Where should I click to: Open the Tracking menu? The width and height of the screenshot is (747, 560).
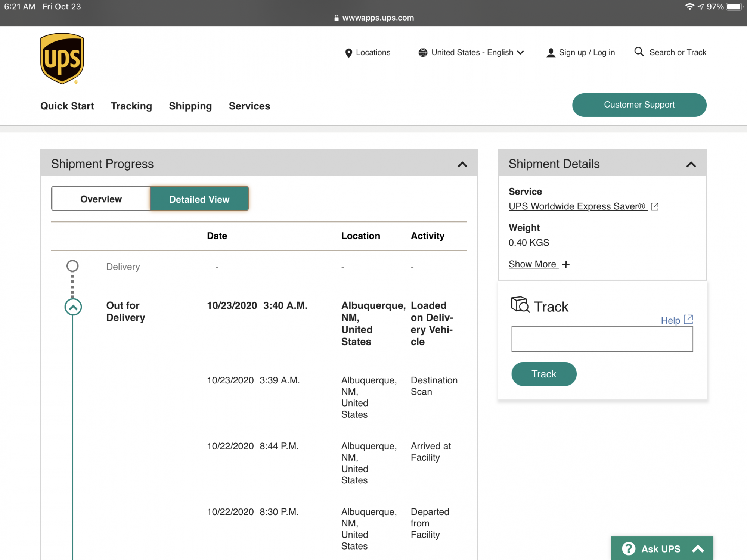coord(131,106)
